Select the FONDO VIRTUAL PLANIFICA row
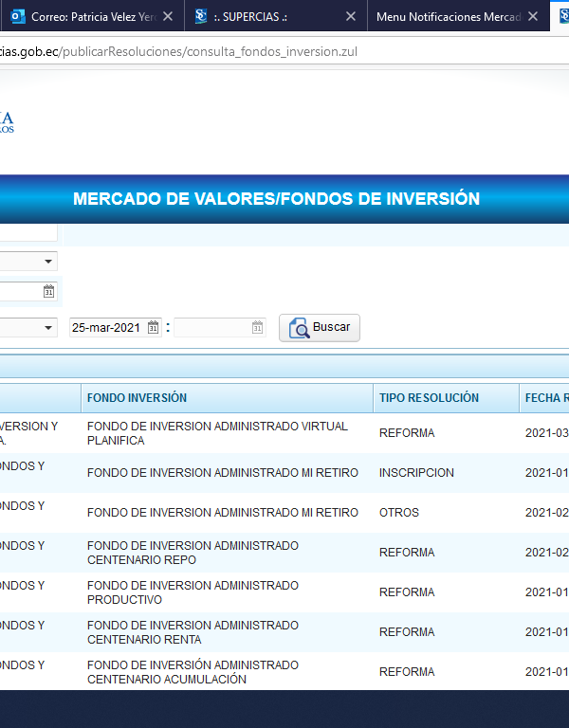The height and width of the screenshot is (728, 569). [218, 433]
